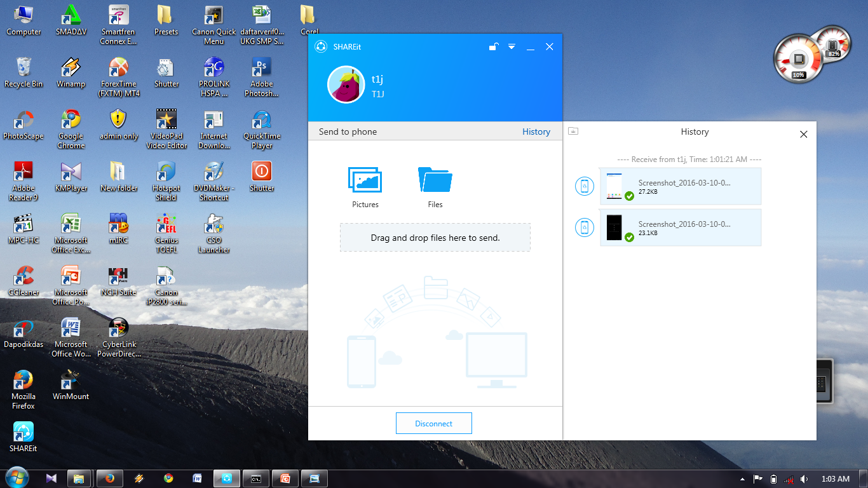The width and height of the screenshot is (868, 488).
Task: Select the Smartfren Connex desktop icon
Action: (119, 25)
